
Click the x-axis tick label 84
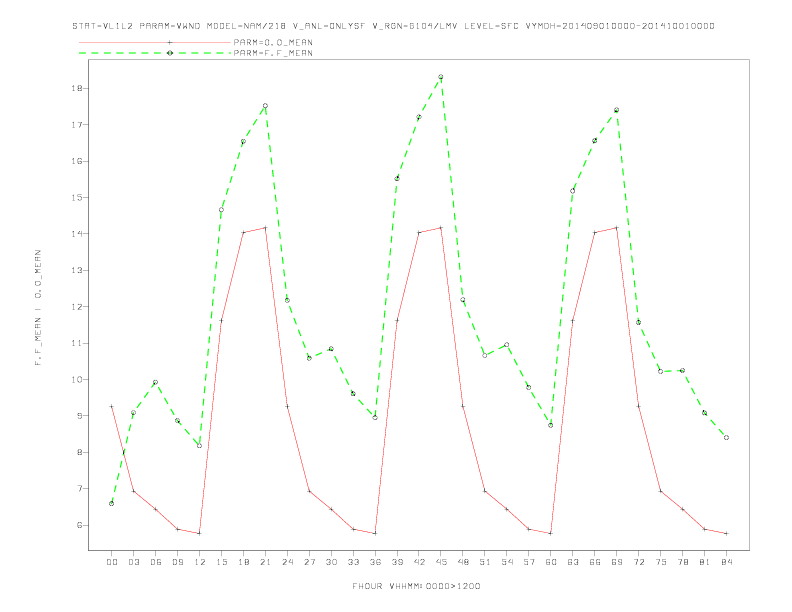coord(727,562)
